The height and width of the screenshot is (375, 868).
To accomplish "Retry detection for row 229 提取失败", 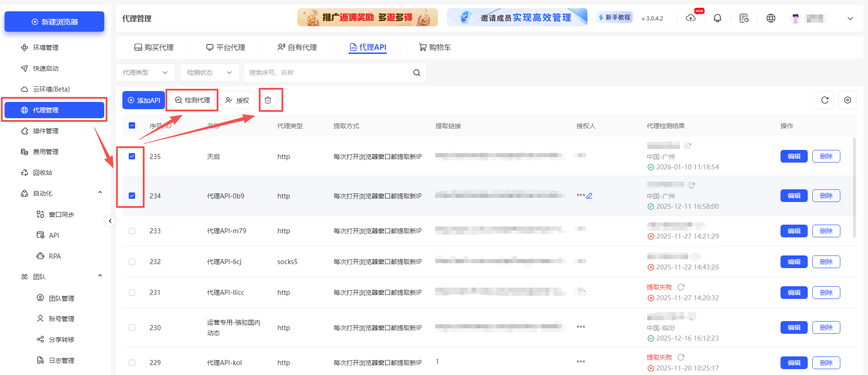I will pyautogui.click(x=681, y=357).
